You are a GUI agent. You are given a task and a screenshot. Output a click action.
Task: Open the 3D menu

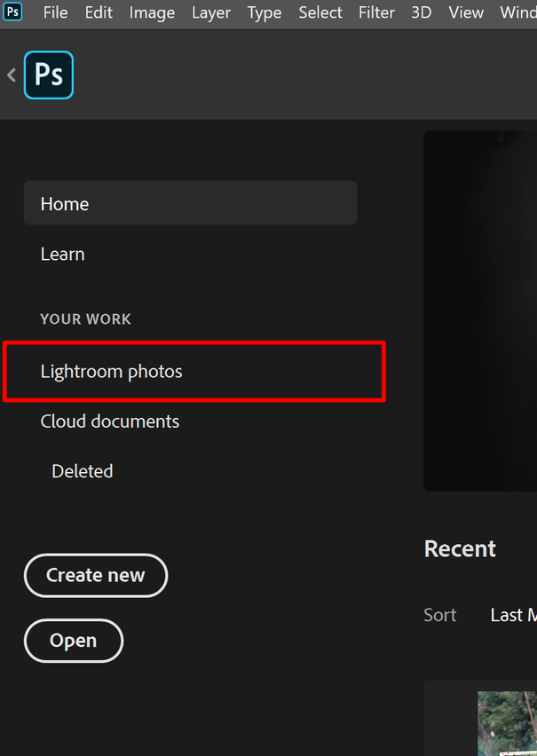[x=422, y=12]
